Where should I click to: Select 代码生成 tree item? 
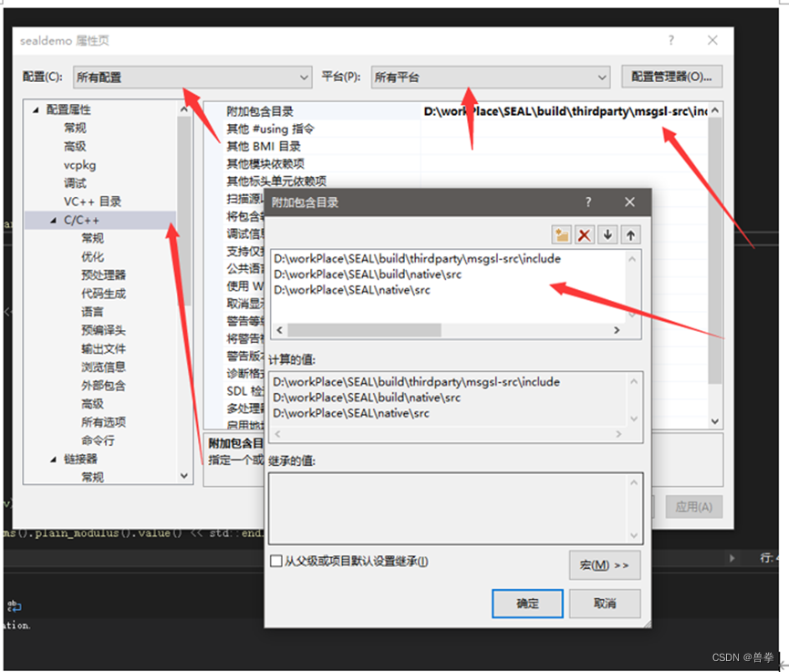104,294
